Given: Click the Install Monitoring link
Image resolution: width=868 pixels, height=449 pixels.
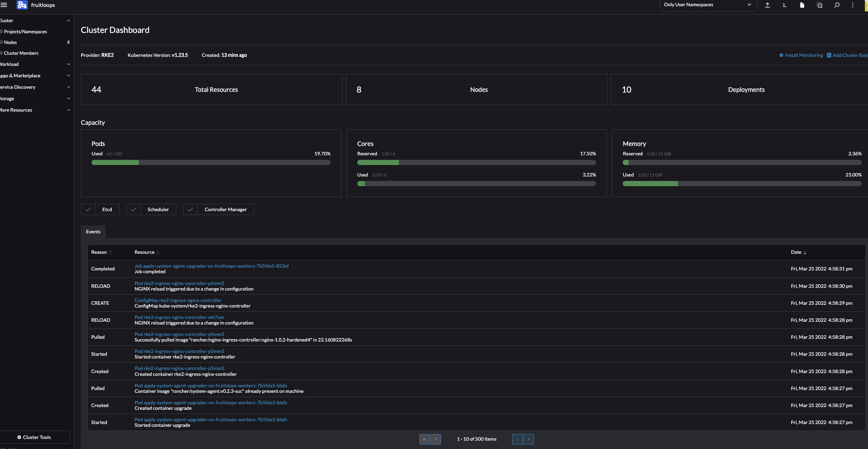Looking at the screenshot, I should [x=802, y=55].
